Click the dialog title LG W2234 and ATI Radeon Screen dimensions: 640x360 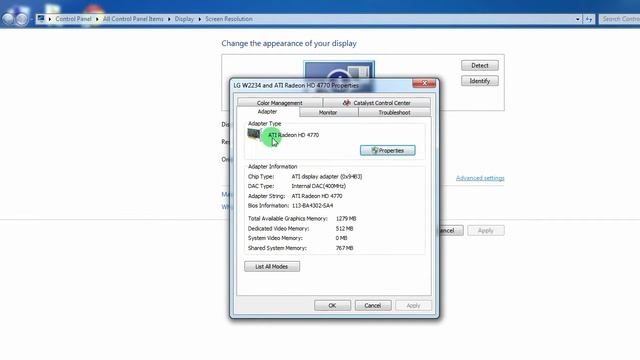(296, 85)
